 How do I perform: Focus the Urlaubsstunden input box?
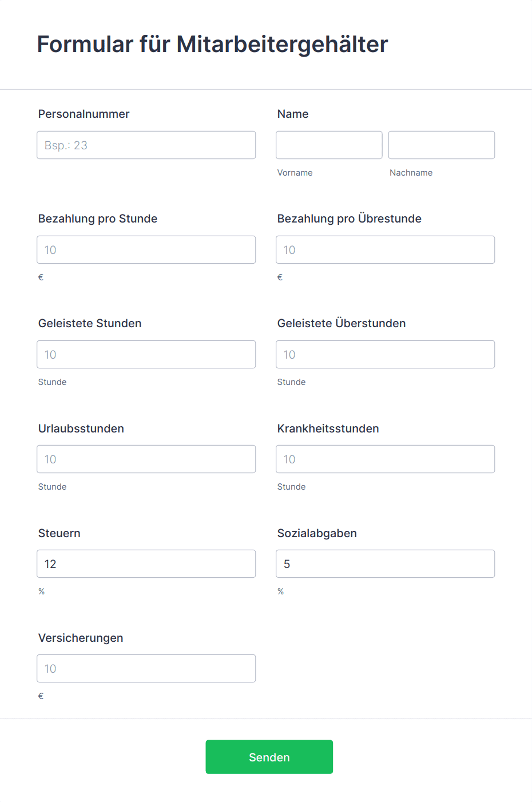click(x=146, y=459)
